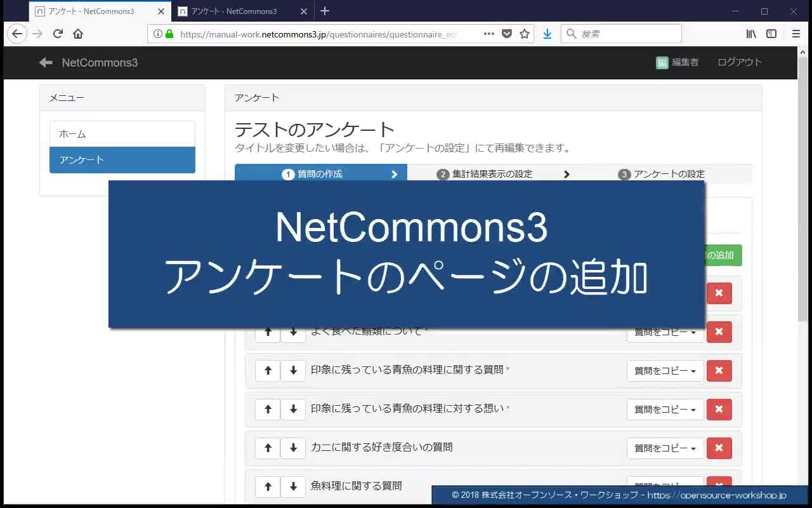Click the green padlock security icon
This screenshot has width=812, height=508.
(x=169, y=34)
